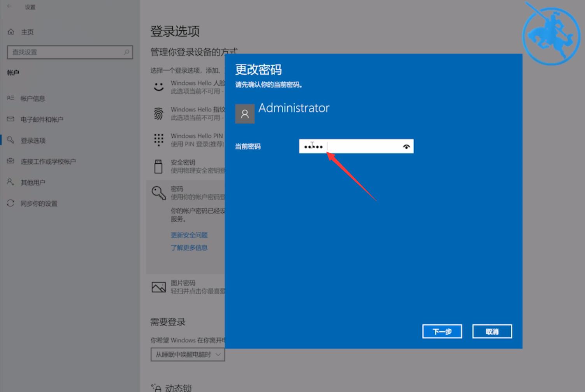The image size is (585, 392).
Task: Click the back arrow in Settings header
Action: tap(9, 7)
